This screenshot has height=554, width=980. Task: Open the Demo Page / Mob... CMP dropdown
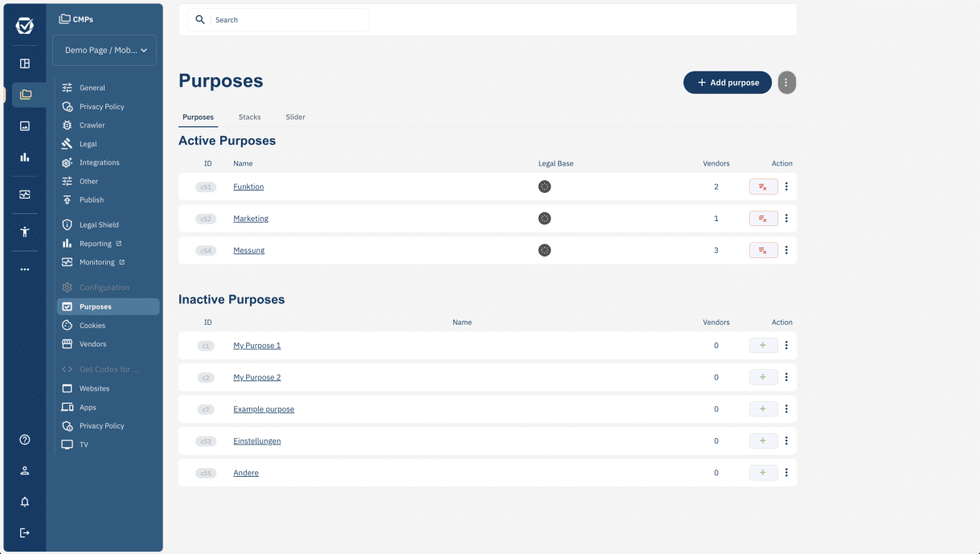105,50
